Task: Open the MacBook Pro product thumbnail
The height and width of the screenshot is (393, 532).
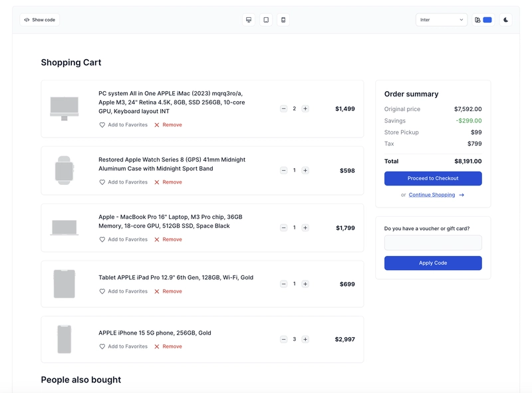Action: tap(64, 227)
